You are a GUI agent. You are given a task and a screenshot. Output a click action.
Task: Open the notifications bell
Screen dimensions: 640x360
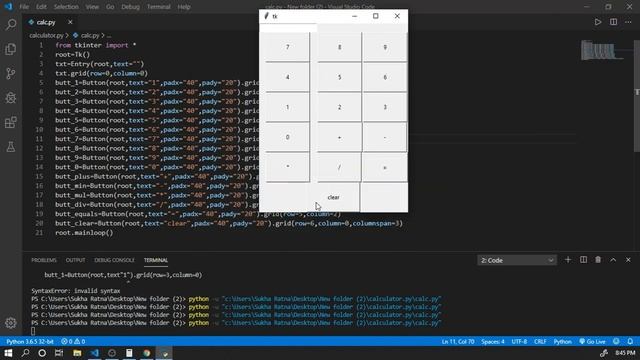(630, 342)
